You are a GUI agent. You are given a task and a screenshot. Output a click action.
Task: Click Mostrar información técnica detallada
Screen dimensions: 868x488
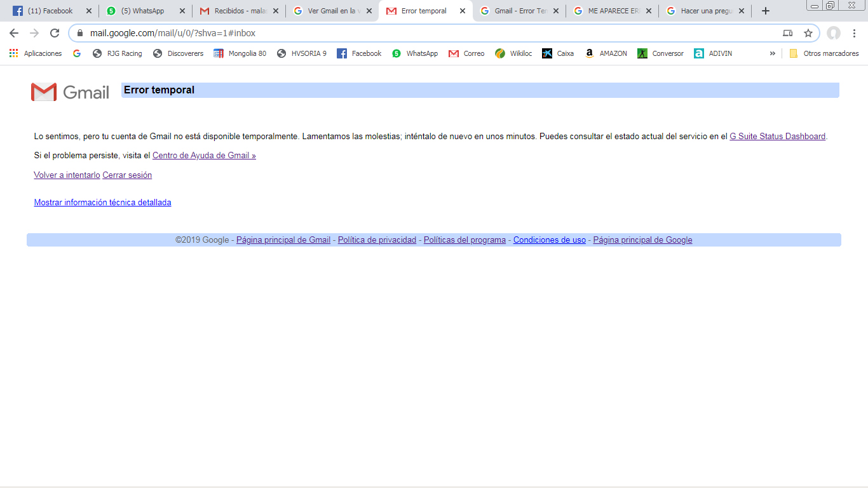click(x=102, y=202)
